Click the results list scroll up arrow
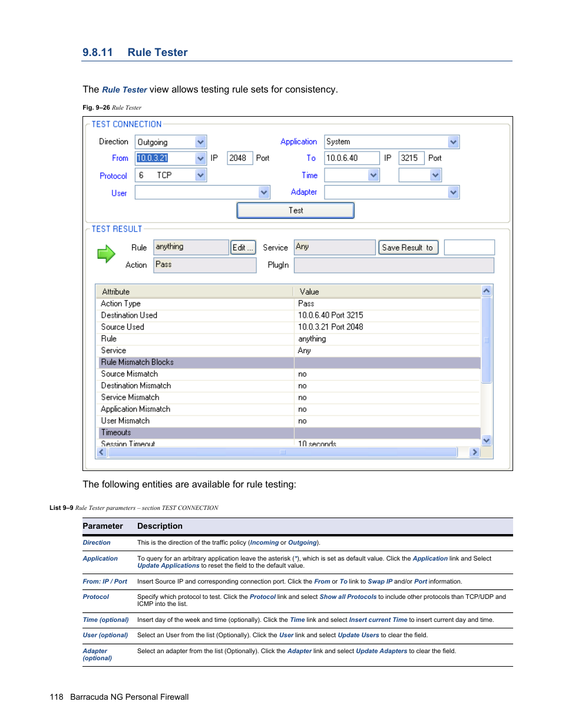Image resolution: width=562 pixels, height=728 pixels. [x=487, y=291]
